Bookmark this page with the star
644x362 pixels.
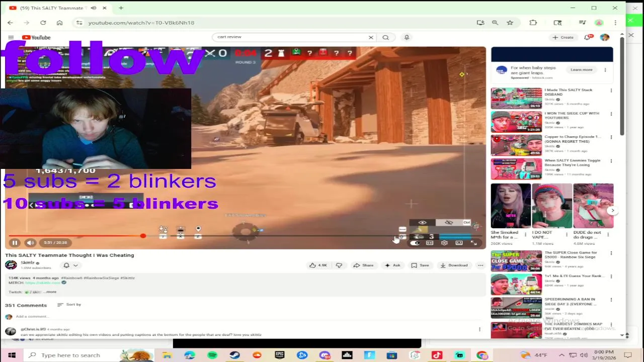[x=510, y=23]
